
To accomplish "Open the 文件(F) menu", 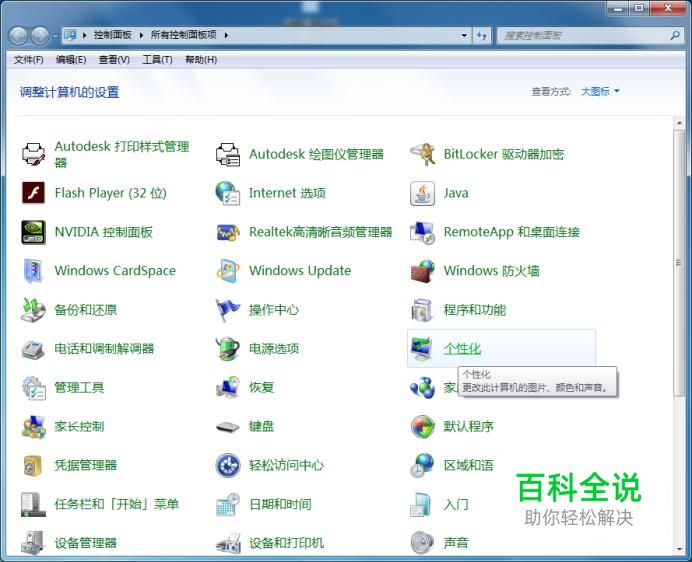I will (x=28, y=60).
